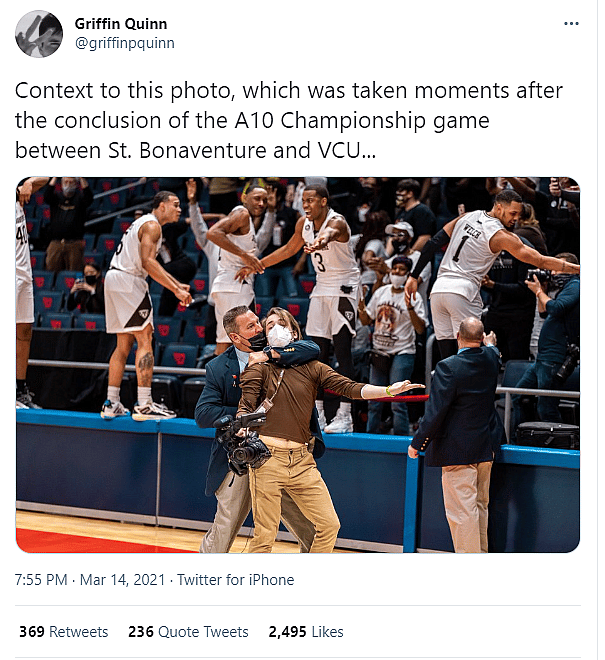Click the white face mask in photo
Viewport: 605px width, 660px height.
[279, 337]
